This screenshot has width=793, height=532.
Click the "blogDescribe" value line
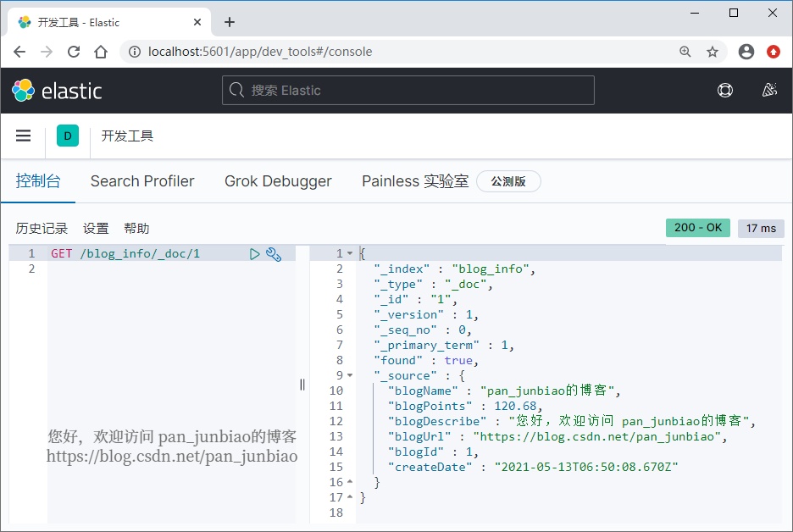click(572, 421)
